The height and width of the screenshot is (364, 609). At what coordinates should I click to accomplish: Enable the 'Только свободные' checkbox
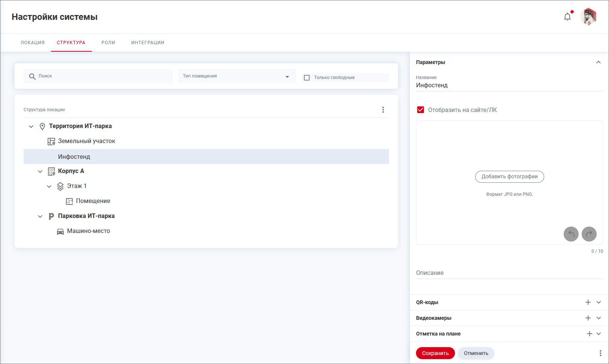coord(307,78)
